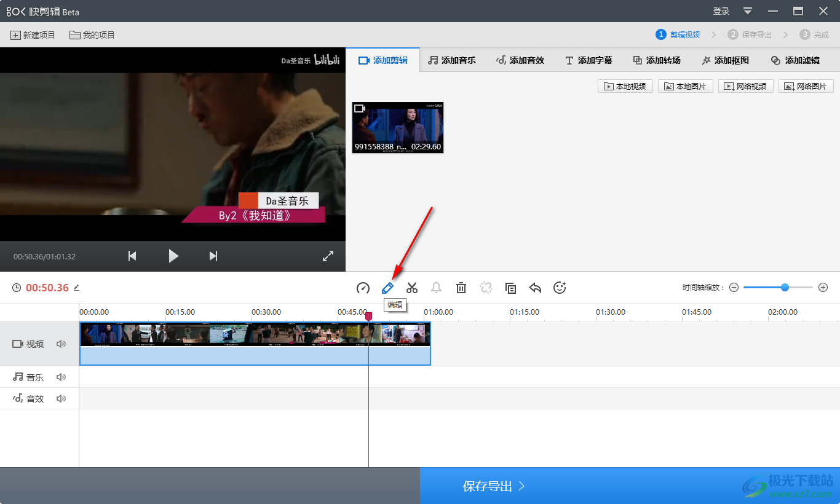This screenshot has width=840, height=504.
Task: Edit the current time with the pencil
Action: [76, 288]
